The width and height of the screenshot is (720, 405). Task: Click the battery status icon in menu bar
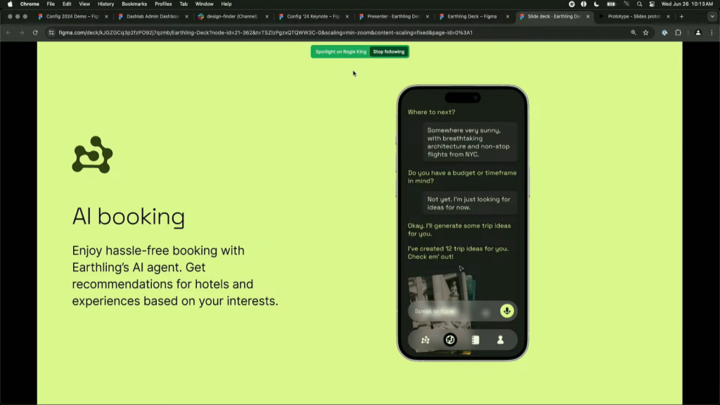[x=611, y=4]
